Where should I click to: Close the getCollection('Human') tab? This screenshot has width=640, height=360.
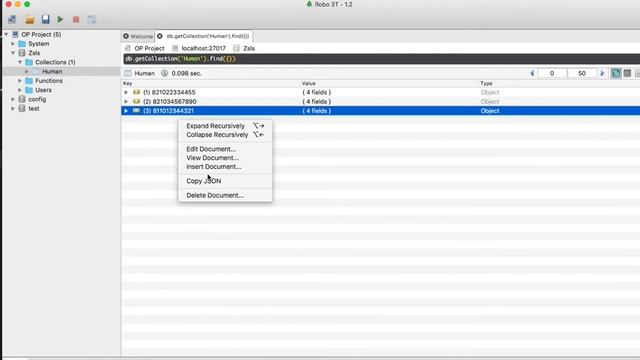(x=160, y=36)
